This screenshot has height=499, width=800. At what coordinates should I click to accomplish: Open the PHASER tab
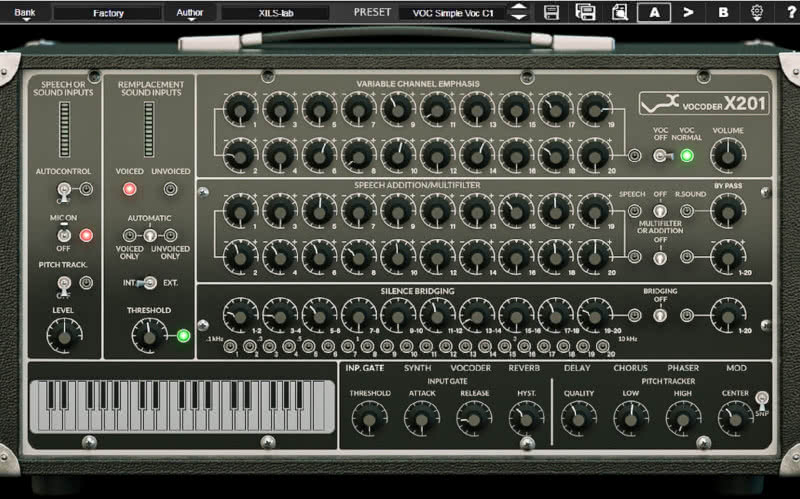coord(683,368)
